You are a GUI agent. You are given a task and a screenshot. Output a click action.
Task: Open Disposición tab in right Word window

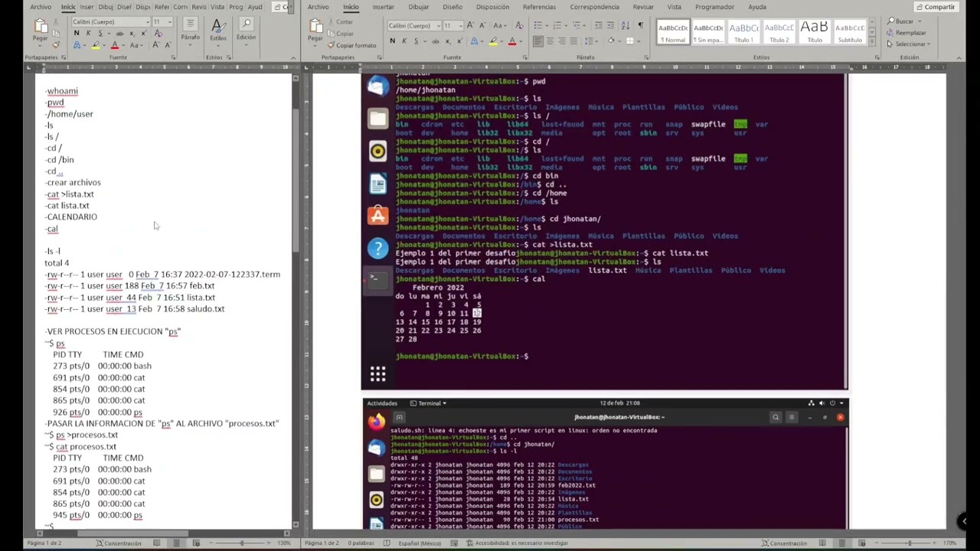click(x=492, y=7)
